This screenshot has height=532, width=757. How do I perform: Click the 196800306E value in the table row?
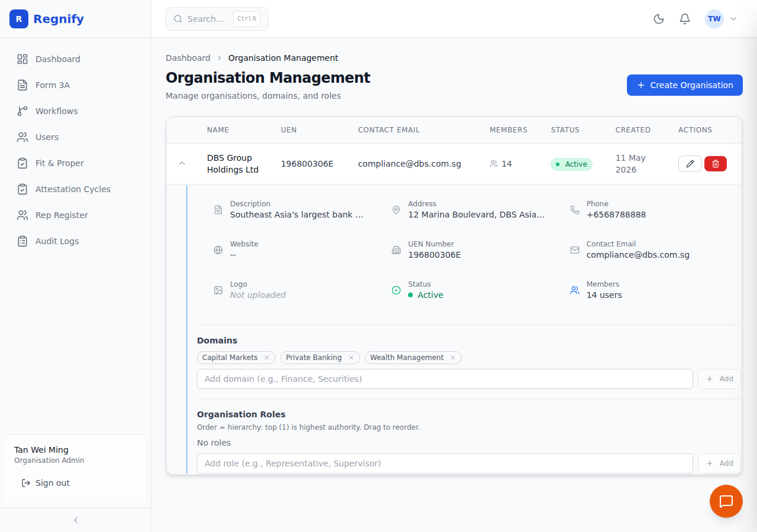(x=307, y=164)
